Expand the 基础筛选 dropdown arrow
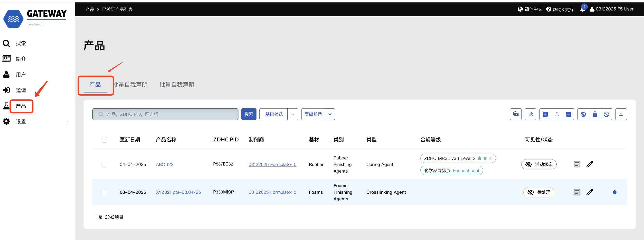The height and width of the screenshot is (240, 644). [293, 114]
